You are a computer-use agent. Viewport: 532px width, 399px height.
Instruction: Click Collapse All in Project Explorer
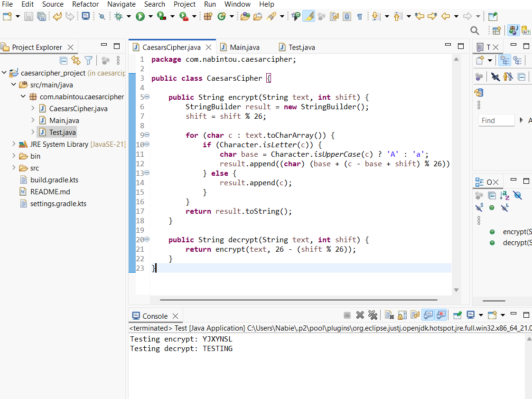[x=64, y=61]
